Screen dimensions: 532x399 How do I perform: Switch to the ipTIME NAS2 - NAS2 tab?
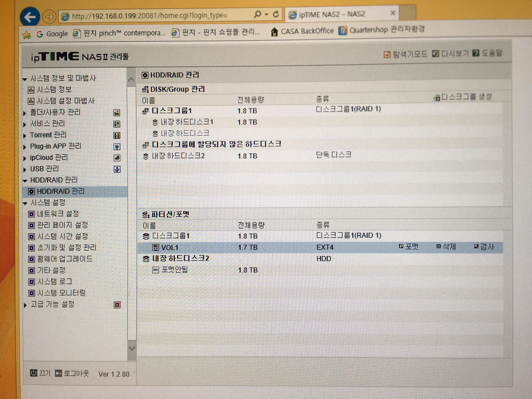click(x=338, y=14)
